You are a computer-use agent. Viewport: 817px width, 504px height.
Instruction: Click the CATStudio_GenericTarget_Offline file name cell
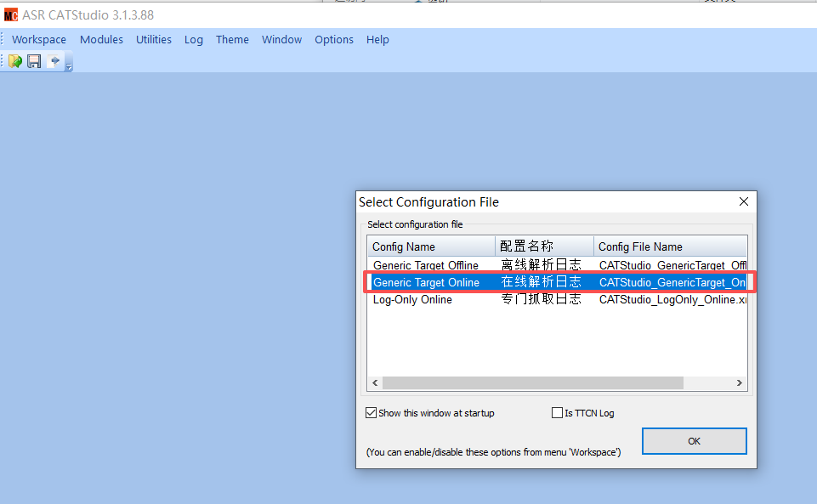point(672,265)
